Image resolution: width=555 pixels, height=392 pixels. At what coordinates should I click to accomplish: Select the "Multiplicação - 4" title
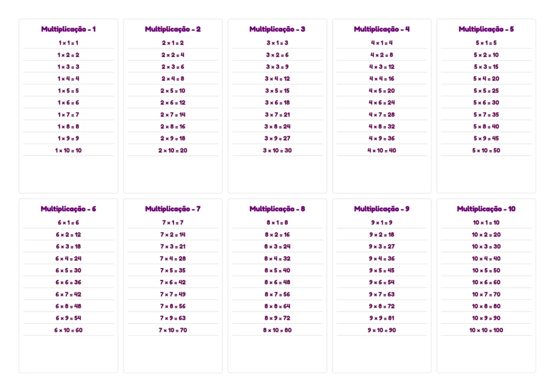pyautogui.click(x=382, y=29)
